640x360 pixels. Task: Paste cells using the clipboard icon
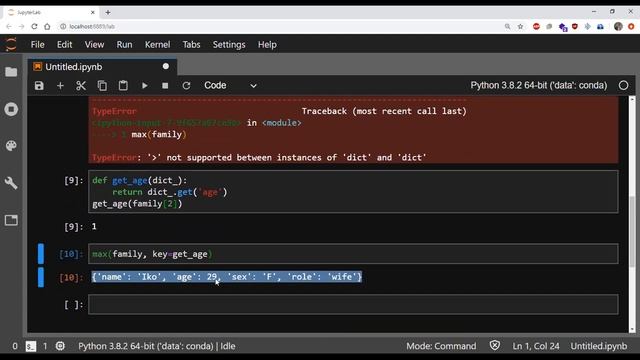click(x=123, y=86)
